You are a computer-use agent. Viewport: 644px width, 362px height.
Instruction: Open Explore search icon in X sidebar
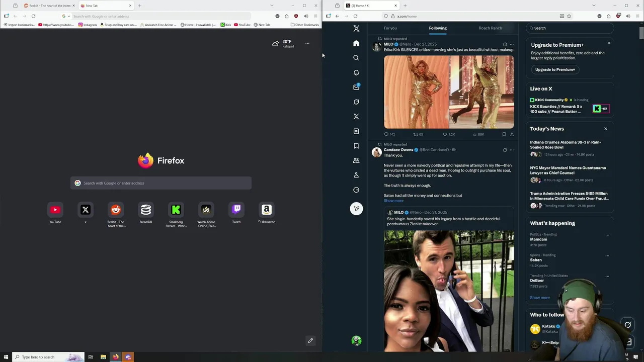coord(356,58)
